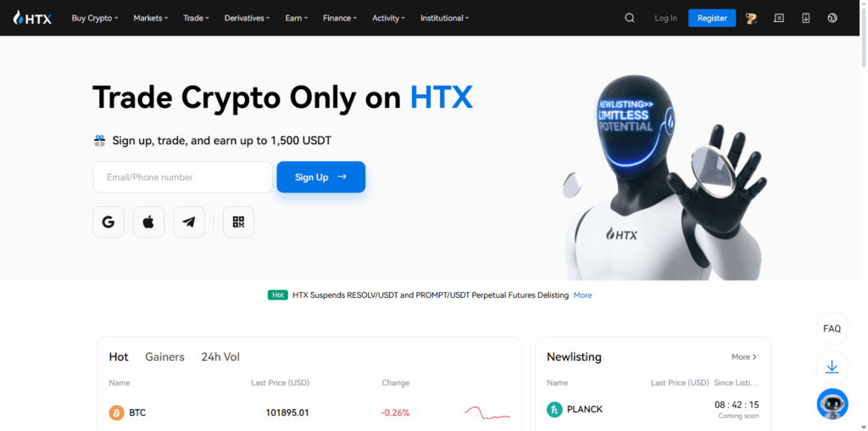Click the blue Register button

(x=712, y=18)
